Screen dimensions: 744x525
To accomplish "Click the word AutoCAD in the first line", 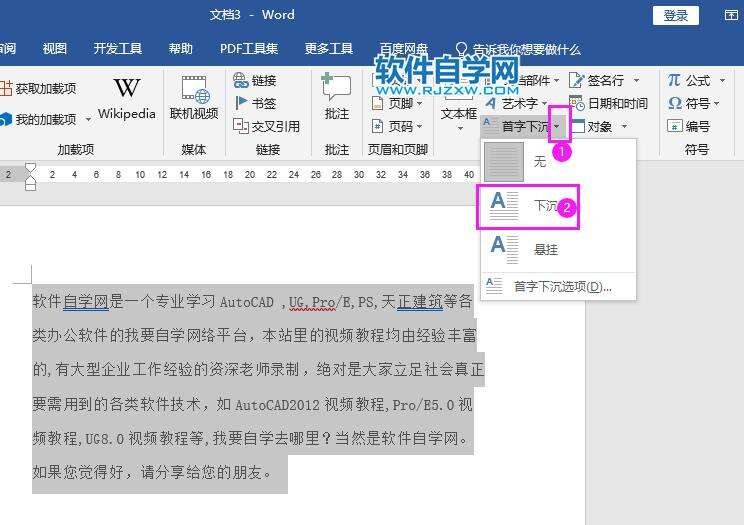I will coord(247,302).
